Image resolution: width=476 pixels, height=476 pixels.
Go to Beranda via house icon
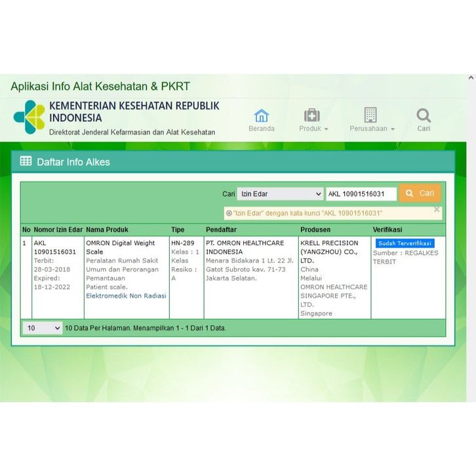[262, 115]
